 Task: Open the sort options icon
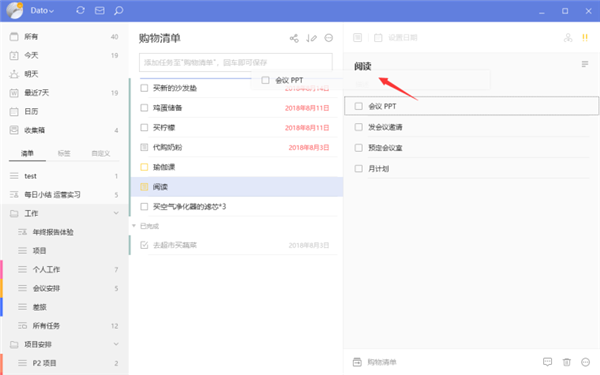tap(311, 38)
